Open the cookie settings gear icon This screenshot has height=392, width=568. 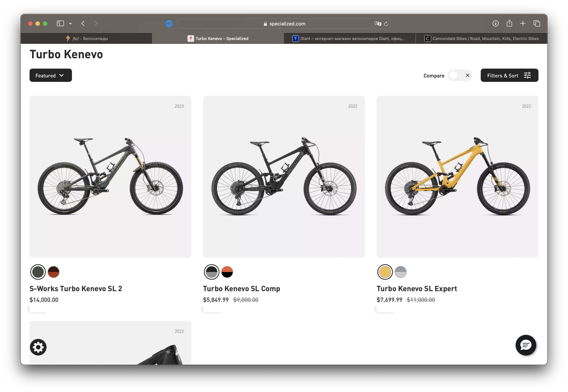click(38, 347)
